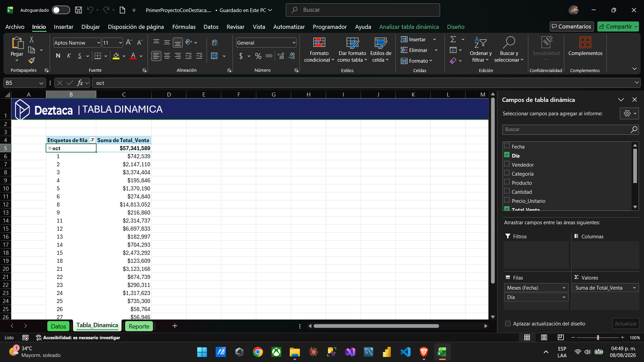Collapse the oct group in pivot table
The width and height of the screenshot is (644, 362).
(50, 148)
